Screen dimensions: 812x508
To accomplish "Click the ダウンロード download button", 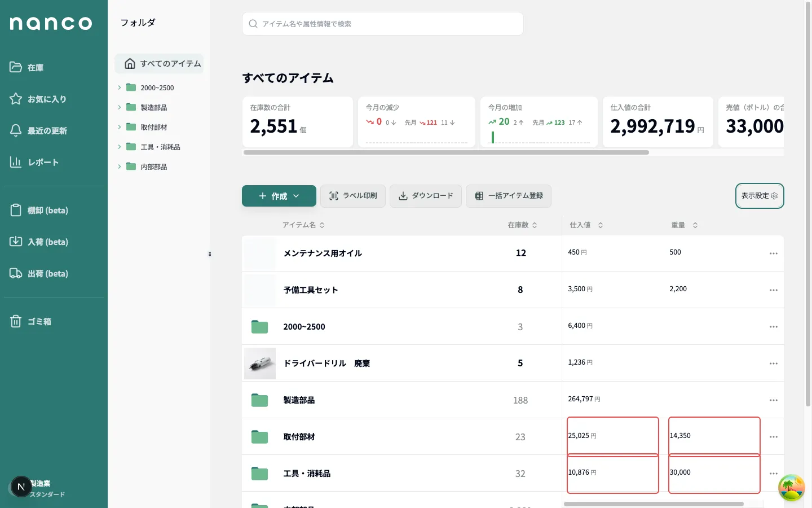I will coord(426,196).
